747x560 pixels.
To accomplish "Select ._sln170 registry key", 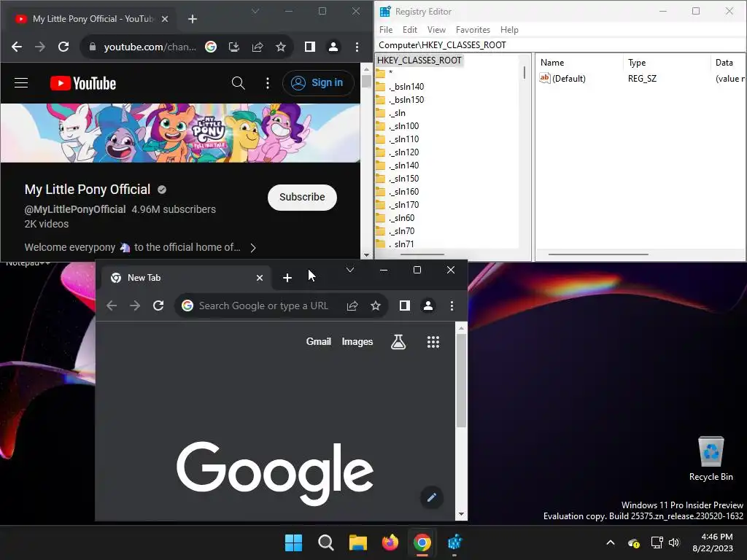I will pyautogui.click(x=404, y=204).
